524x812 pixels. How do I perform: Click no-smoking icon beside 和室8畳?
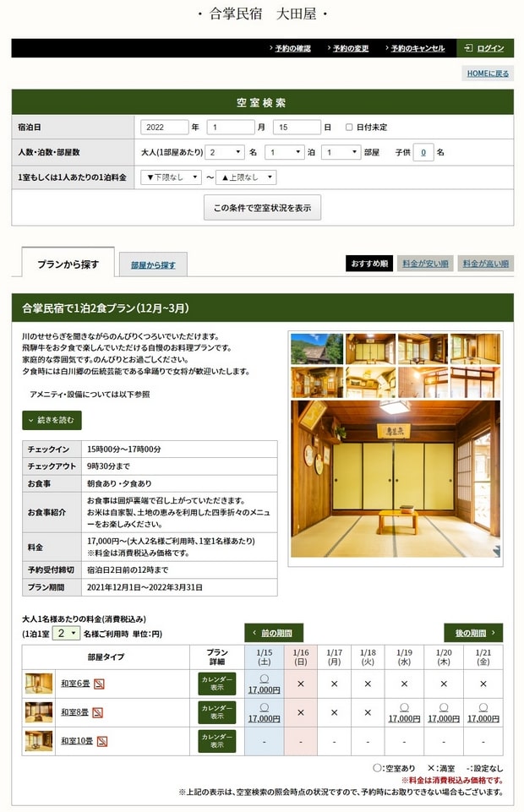pyautogui.click(x=98, y=712)
